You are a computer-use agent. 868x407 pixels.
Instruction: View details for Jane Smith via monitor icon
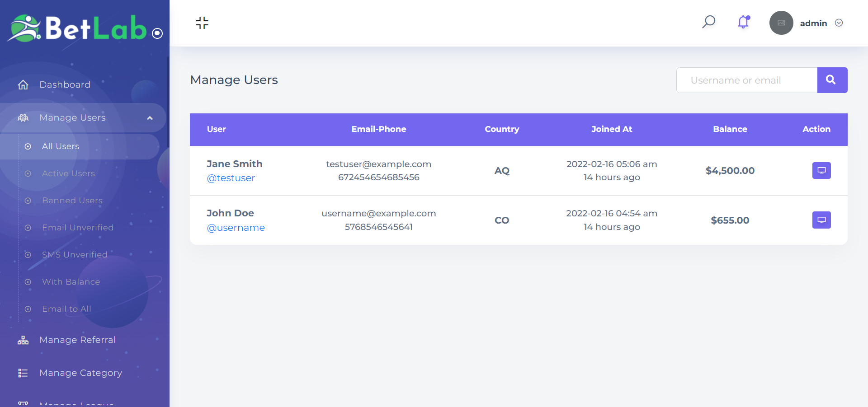tap(821, 171)
